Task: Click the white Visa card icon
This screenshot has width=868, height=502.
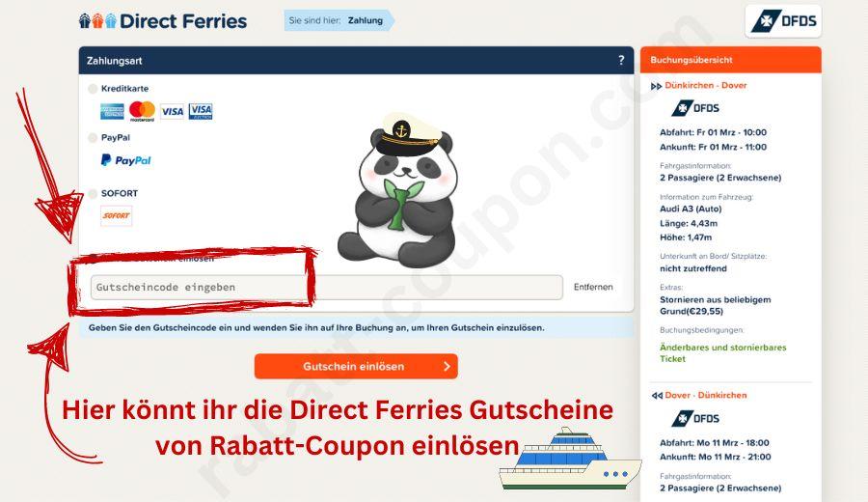Action: (x=172, y=111)
